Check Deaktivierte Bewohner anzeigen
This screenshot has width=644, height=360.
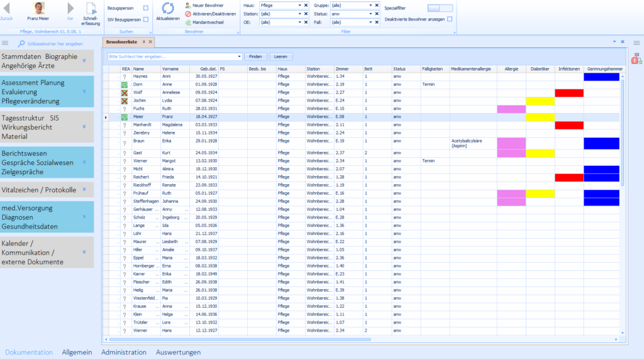[x=450, y=19]
